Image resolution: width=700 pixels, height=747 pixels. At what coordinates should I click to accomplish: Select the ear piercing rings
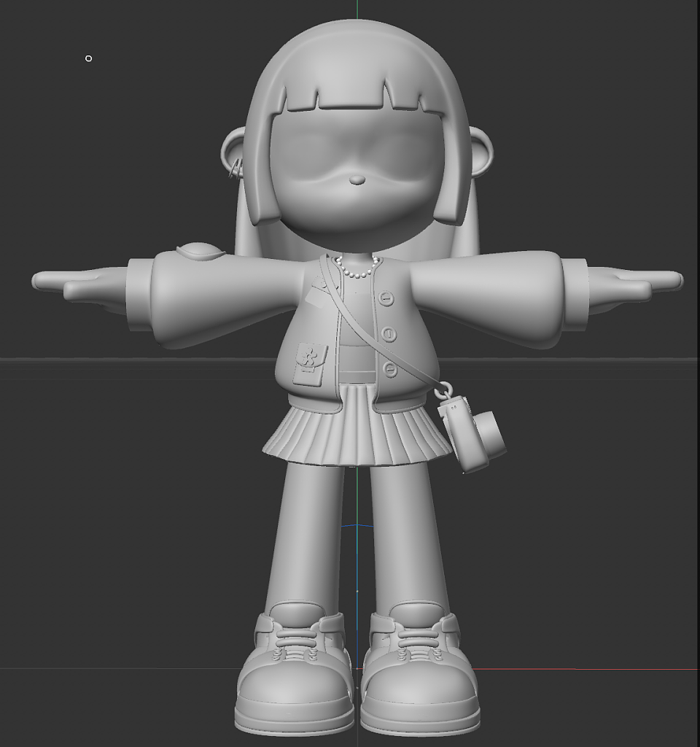click(x=235, y=169)
